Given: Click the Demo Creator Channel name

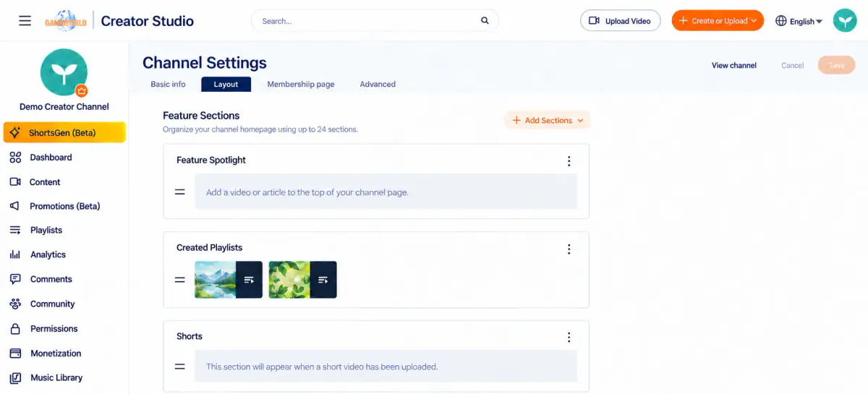Looking at the screenshot, I should pos(64,107).
